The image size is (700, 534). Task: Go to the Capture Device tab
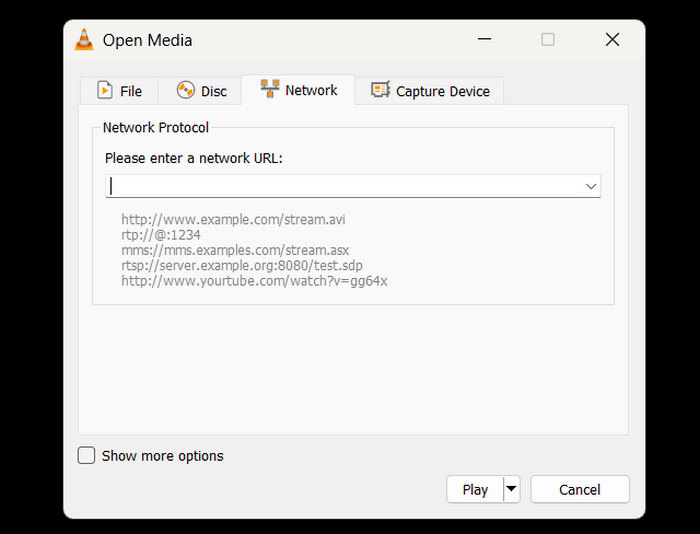point(442,91)
